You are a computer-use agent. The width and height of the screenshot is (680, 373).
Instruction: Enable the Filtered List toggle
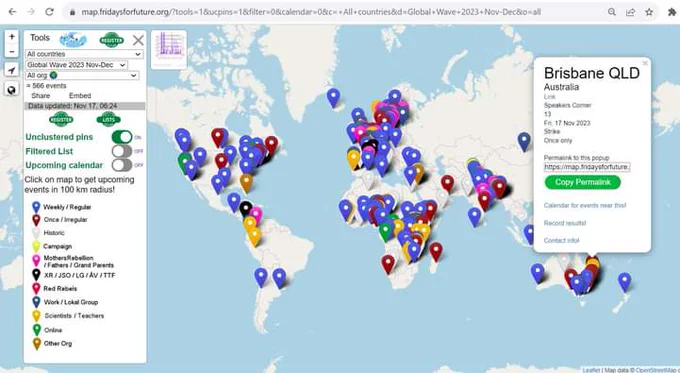(122, 151)
